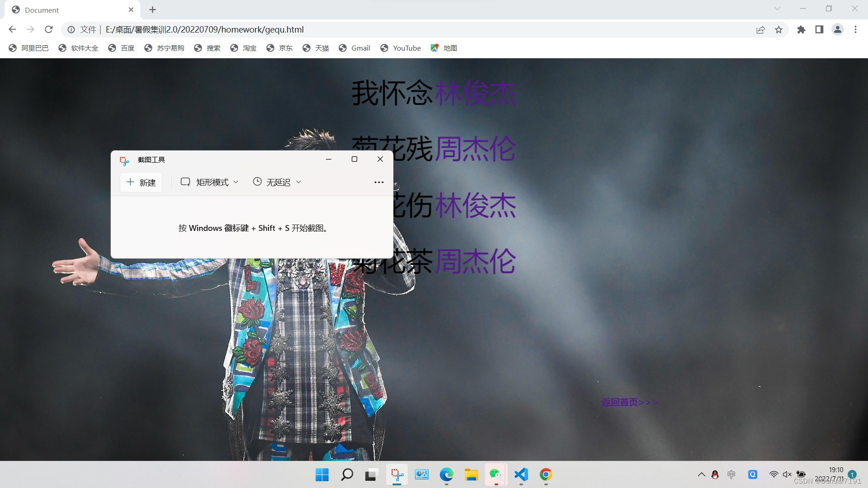Open the WeChat icon in the taskbar

coord(496,474)
